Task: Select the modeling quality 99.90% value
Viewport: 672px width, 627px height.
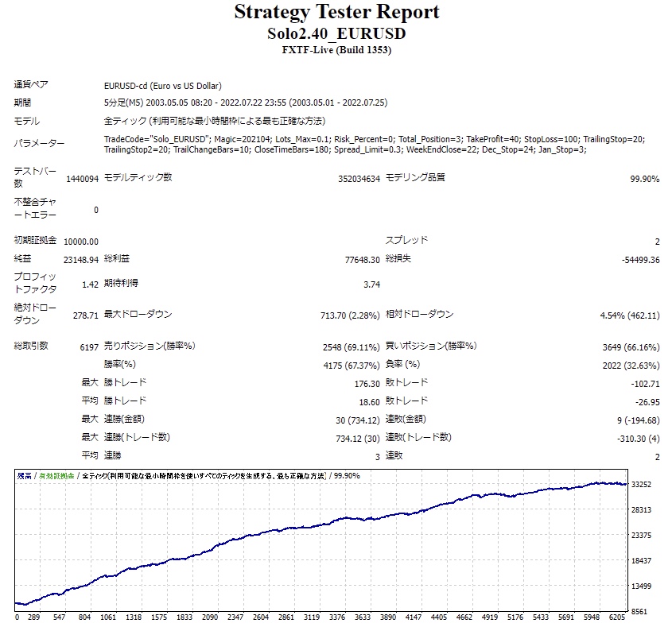Action: coord(645,179)
